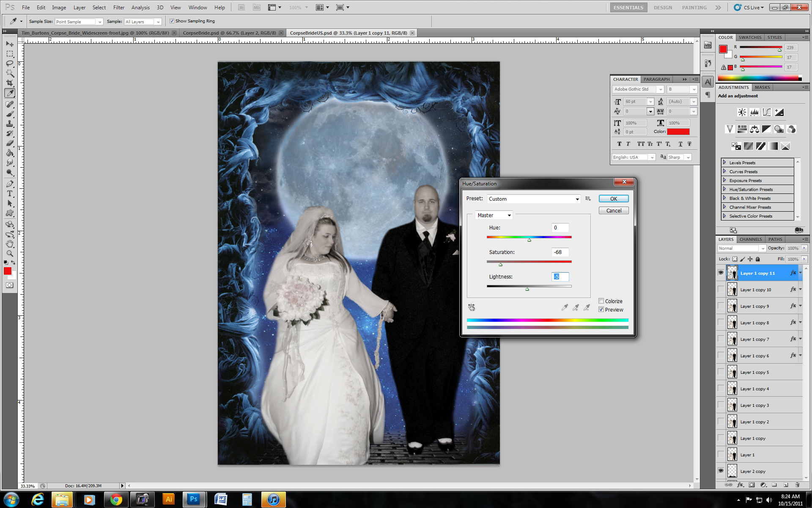Click the Curves adjustment icon
Image resolution: width=812 pixels, height=508 pixels.
click(766, 112)
